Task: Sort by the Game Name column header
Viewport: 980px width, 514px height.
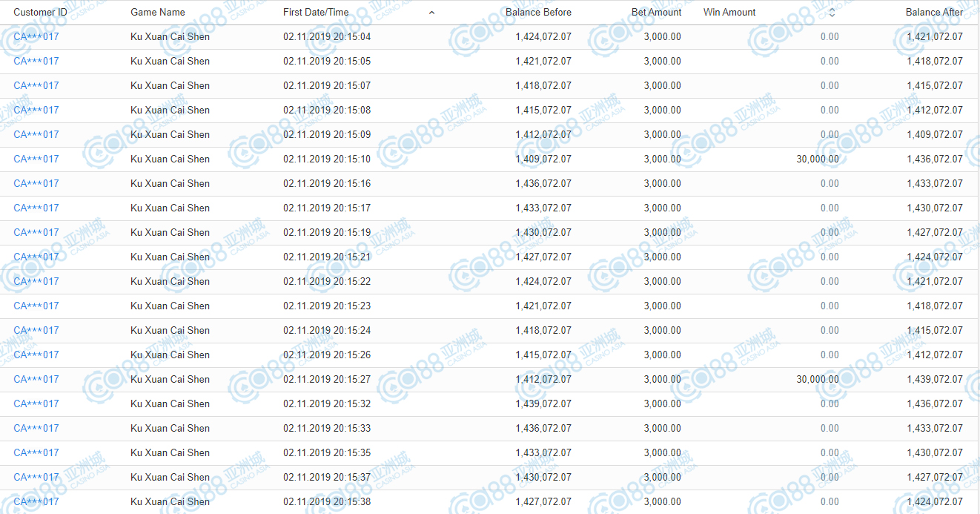Action: [158, 12]
